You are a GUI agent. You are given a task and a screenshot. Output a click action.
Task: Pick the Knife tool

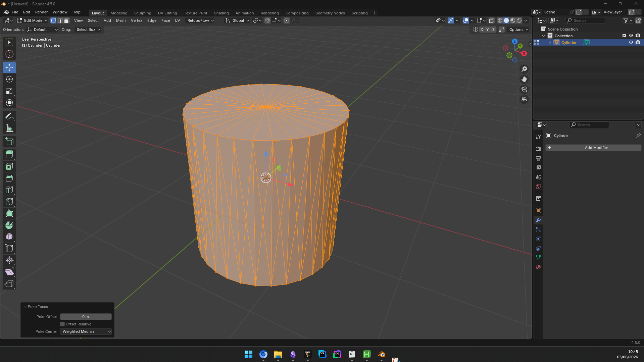tap(9, 202)
